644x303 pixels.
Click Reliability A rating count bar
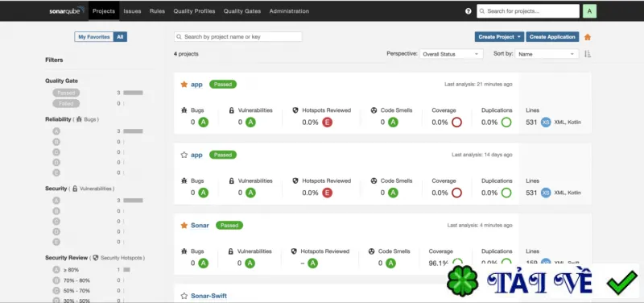[x=133, y=131]
